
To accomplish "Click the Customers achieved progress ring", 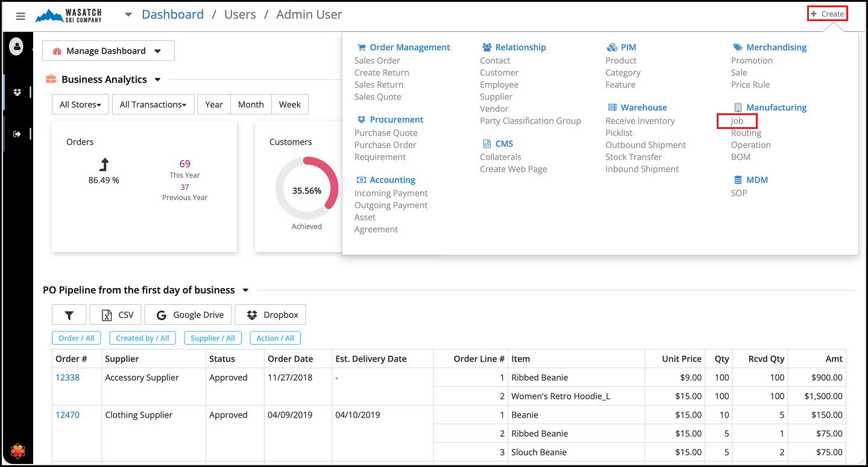I will pos(306,190).
